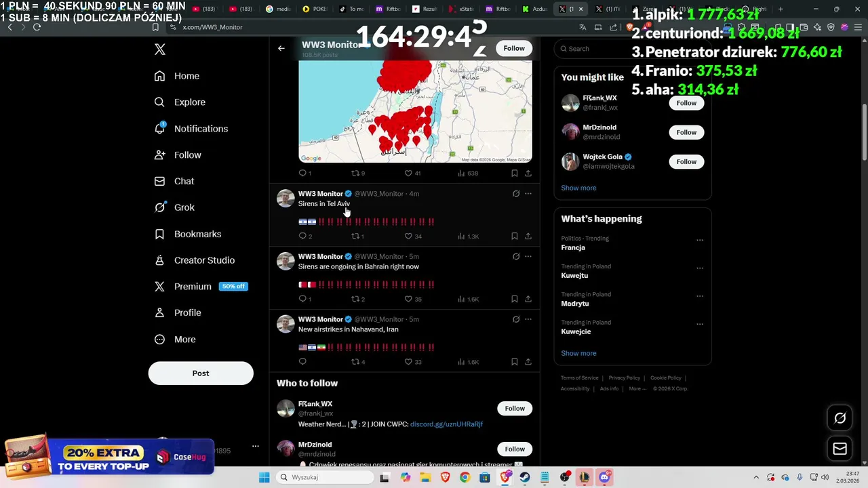Switch to the POKE browser tab
Viewport: 868px width, 488px height.
point(315,9)
